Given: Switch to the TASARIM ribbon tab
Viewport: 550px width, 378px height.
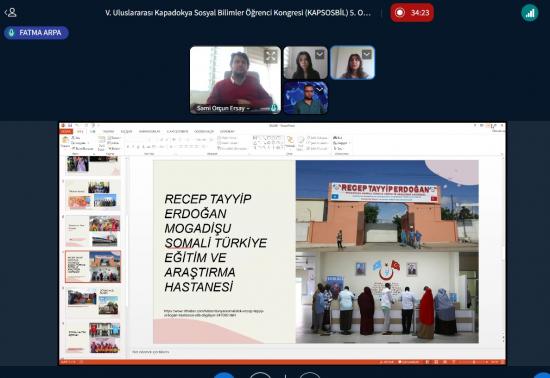Looking at the screenshot, I should (x=108, y=131).
